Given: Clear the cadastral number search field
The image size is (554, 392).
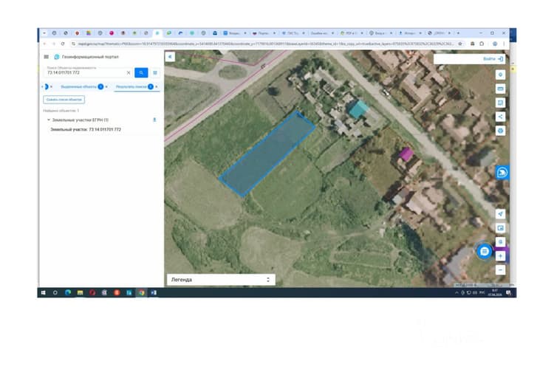Looking at the screenshot, I should pyautogui.click(x=129, y=73).
